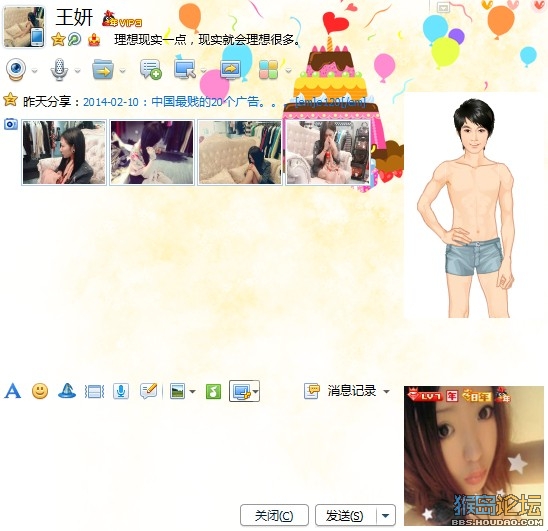
Task: Send a window shake with the vibrate icon
Action: click(94, 391)
